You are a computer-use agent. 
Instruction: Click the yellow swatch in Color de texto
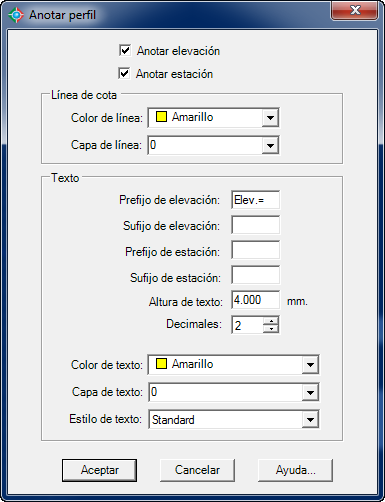pos(161,364)
